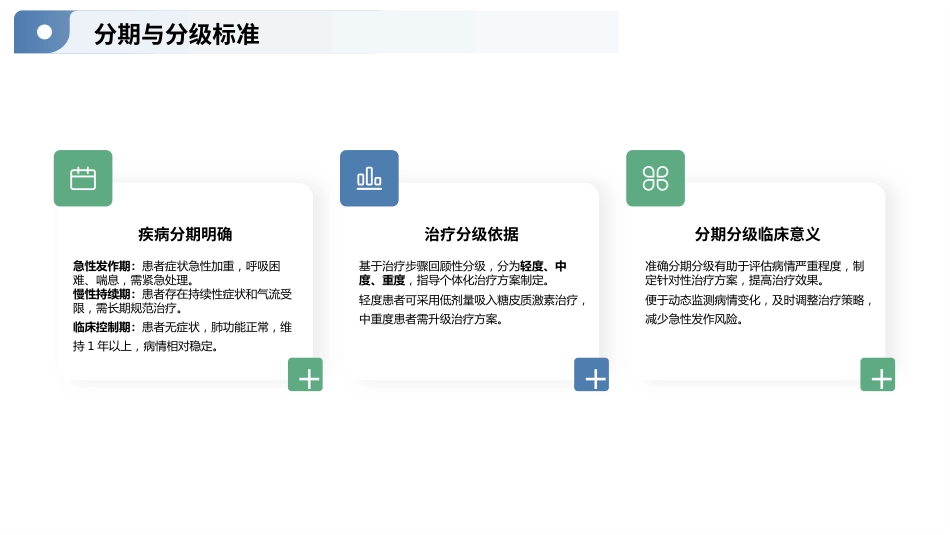The image size is (950, 535).
Task: Click the blue plus button on 治疗分级依据 card
Action: [591, 374]
